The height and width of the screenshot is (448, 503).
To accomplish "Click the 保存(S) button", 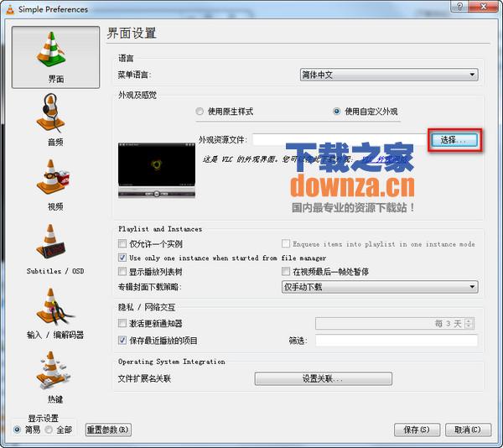I will pos(417,430).
